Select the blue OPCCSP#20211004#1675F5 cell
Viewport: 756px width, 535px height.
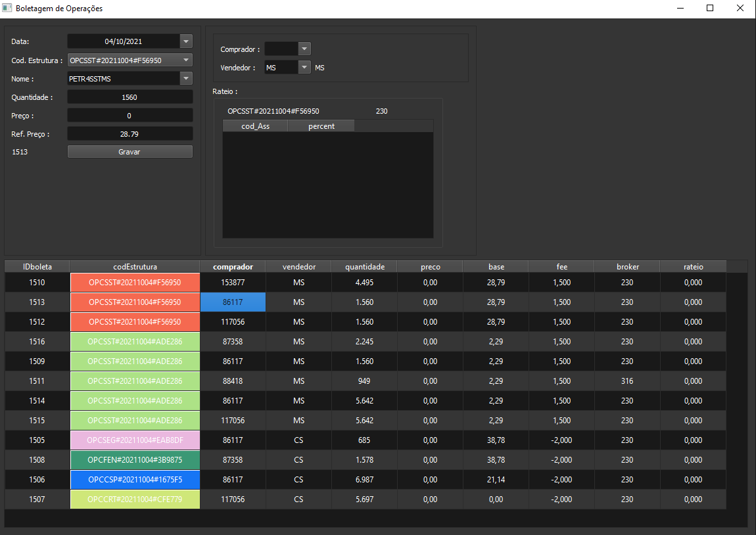(135, 480)
